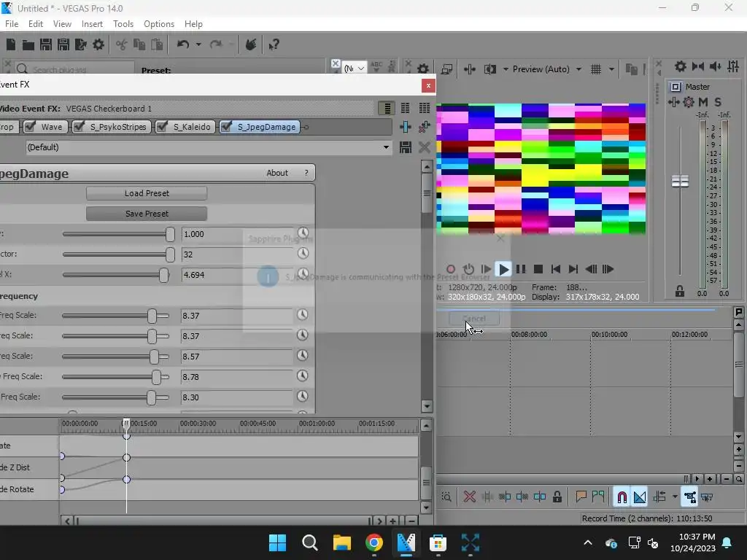Viewport: 747px width, 560px height.
Task: Open the plug-in chain button
Action: coord(406,127)
